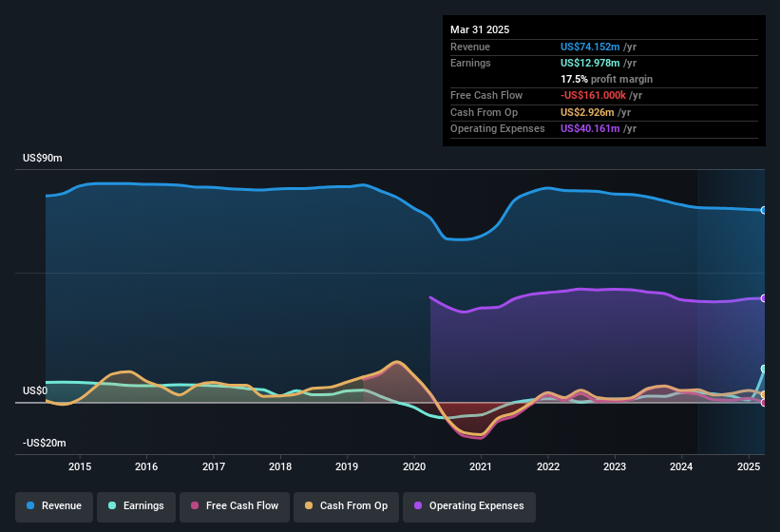This screenshot has width=780, height=532.
Task: Click the US$0 y-axis label
Action: (x=35, y=390)
